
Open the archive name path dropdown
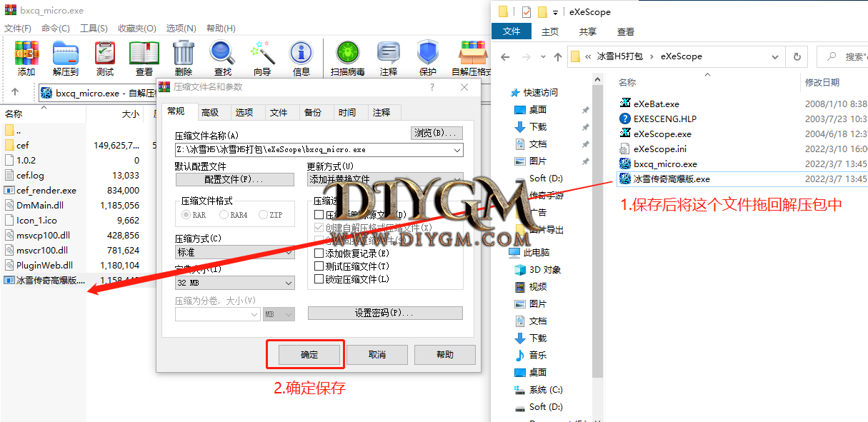[457, 150]
